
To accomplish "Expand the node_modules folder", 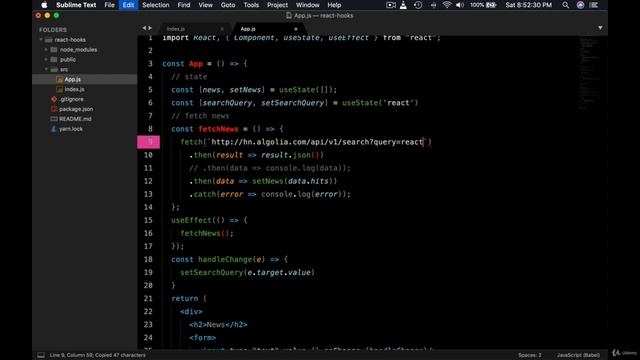I will point(46,49).
